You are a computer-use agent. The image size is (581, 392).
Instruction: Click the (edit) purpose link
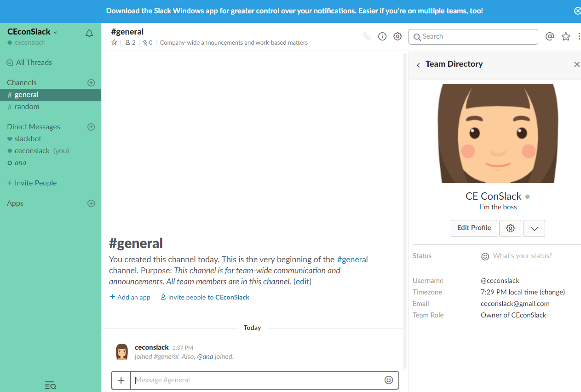(302, 282)
